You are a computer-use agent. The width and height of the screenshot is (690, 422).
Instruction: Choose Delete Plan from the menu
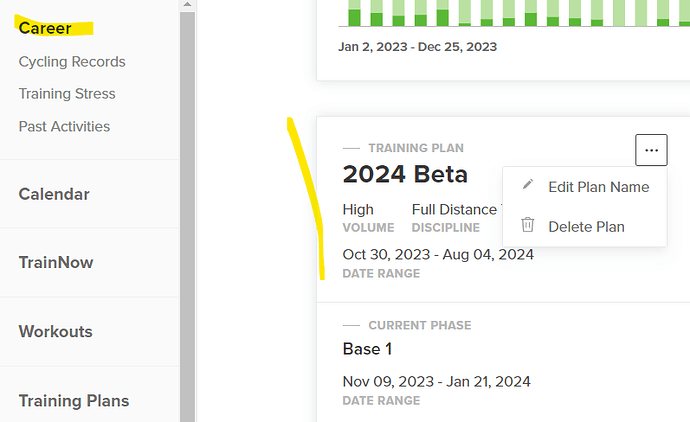[586, 227]
